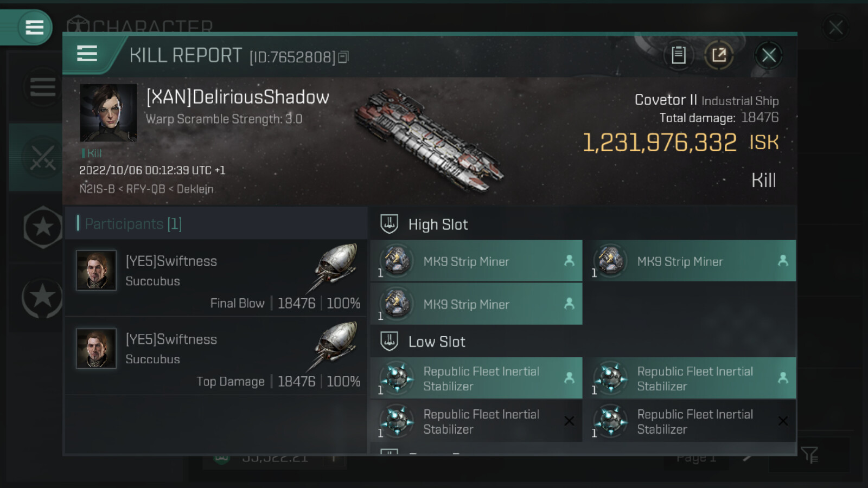Select Swiftness Final Blow participant entry
The width and height of the screenshot is (868, 488).
(216, 279)
